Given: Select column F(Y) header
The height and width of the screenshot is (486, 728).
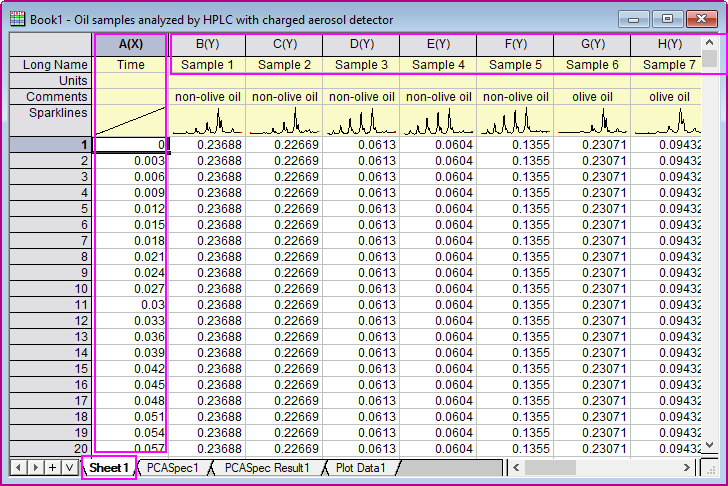Looking at the screenshot, I should [x=515, y=45].
